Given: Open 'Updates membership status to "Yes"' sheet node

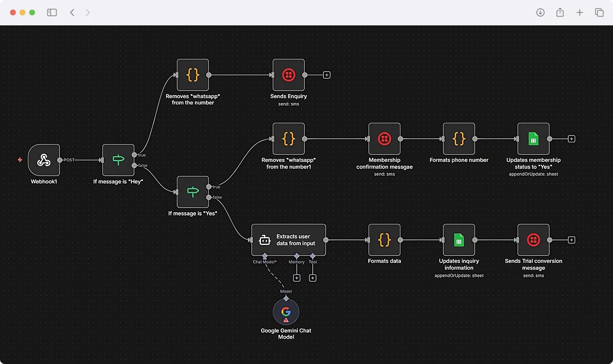Looking at the screenshot, I should pyautogui.click(x=534, y=139).
